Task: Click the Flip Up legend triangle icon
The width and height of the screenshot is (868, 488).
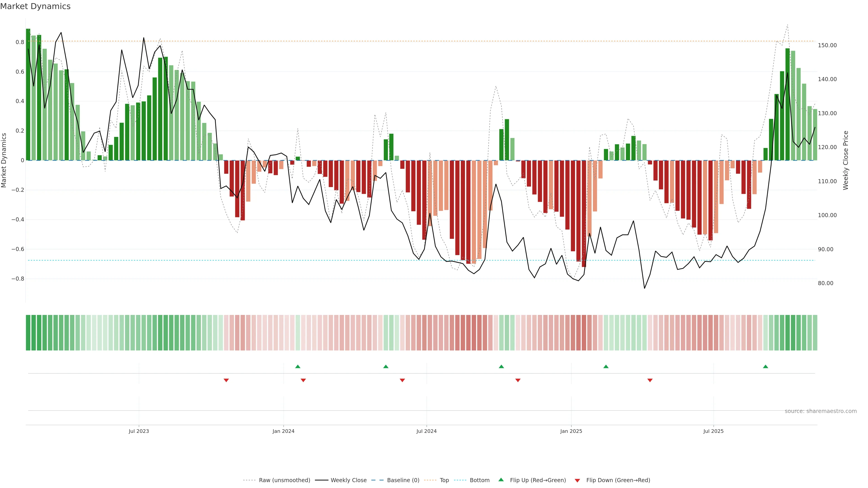Action: [501, 480]
